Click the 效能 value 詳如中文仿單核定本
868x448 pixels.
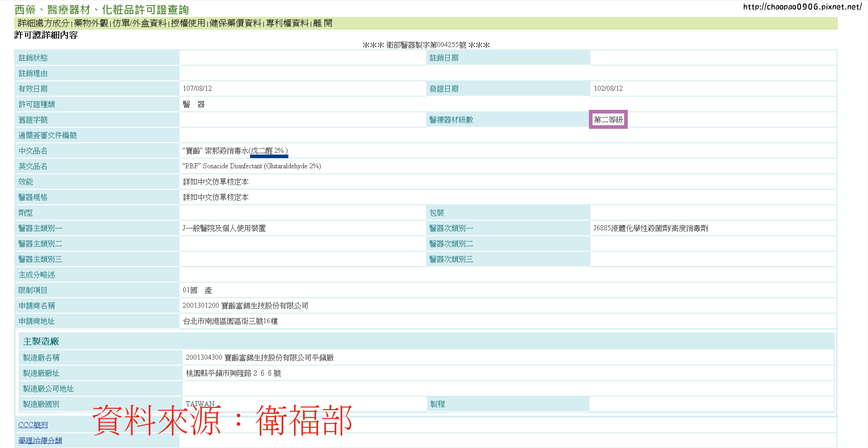[x=216, y=182]
